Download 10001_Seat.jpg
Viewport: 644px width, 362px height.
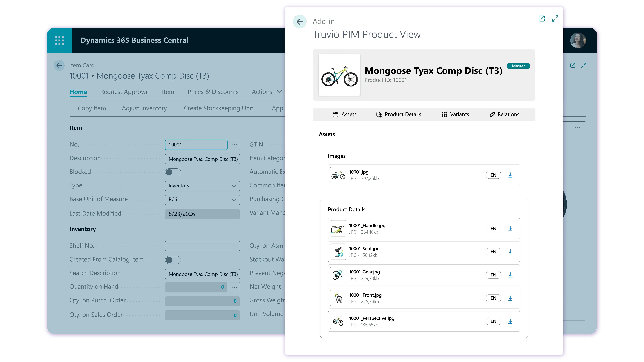pyautogui.click(x=510, y=252)
